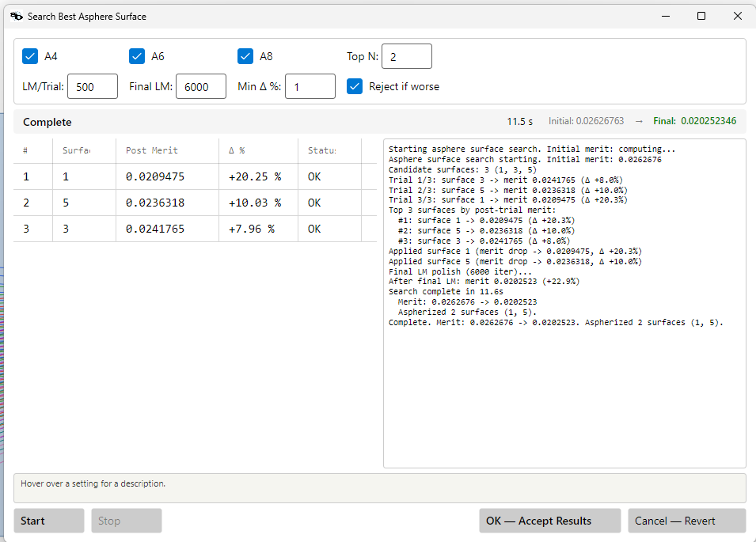The width and height of the screenshot is (756, 542).
Task: Click log line 'Final LM polish (6000 iter)...'
Action: coord(460,271)
